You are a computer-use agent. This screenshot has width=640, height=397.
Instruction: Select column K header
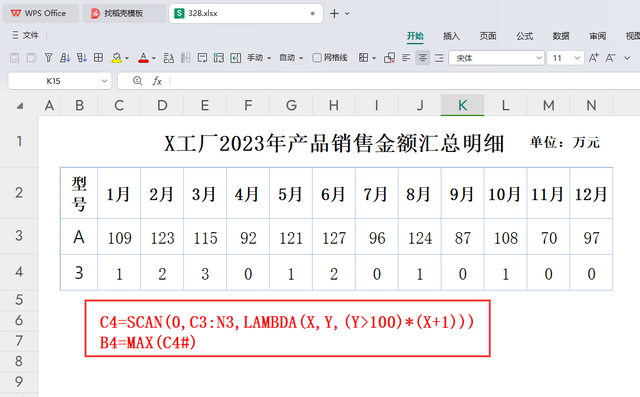click(462, 105)
